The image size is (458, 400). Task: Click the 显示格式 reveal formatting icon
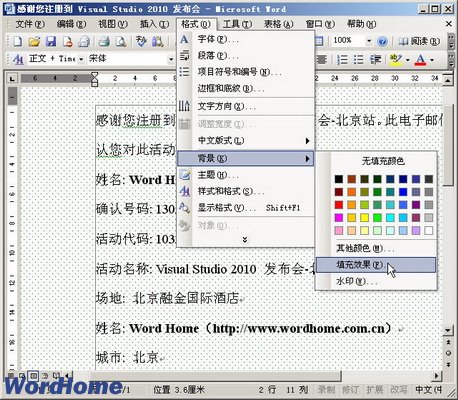click(184, 208)
